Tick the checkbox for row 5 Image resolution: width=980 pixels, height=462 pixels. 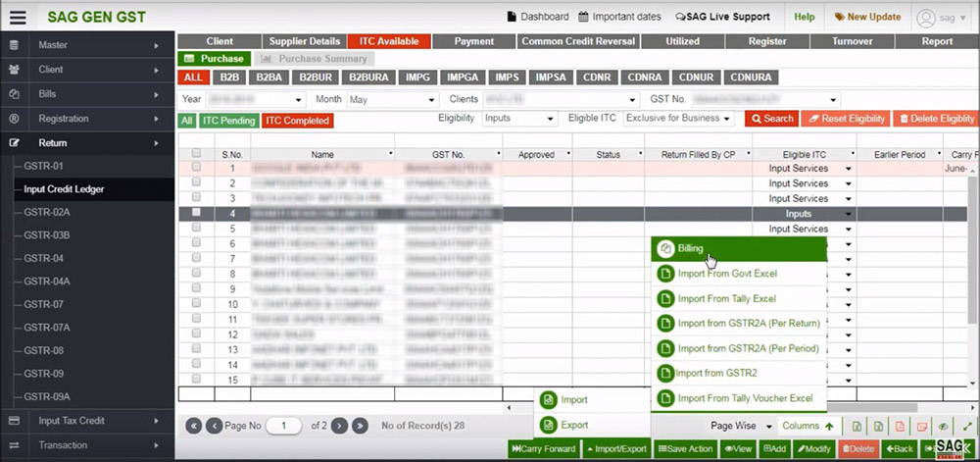[x=197, y=229]
